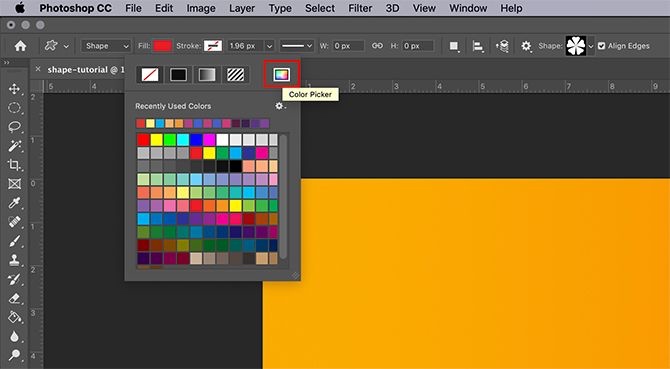Click the W width input field
Image resolution: width=670 pixels, height=369 pixels.
pos(348,46)
